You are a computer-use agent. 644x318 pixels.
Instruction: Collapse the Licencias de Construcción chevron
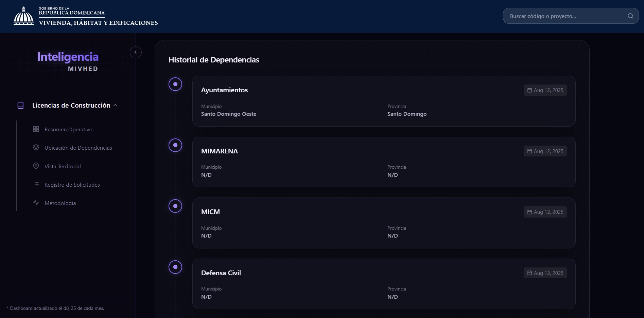pyautogui.click(x=115, y=106)
